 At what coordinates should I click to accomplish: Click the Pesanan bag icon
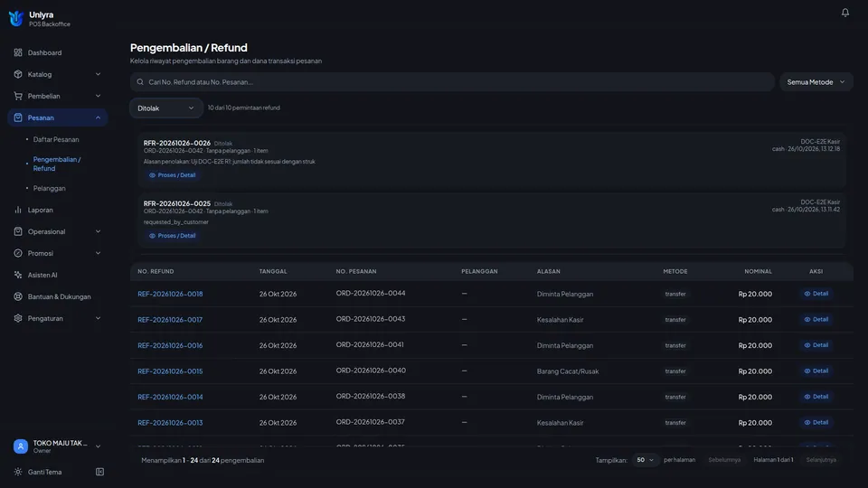coord(18,117)
